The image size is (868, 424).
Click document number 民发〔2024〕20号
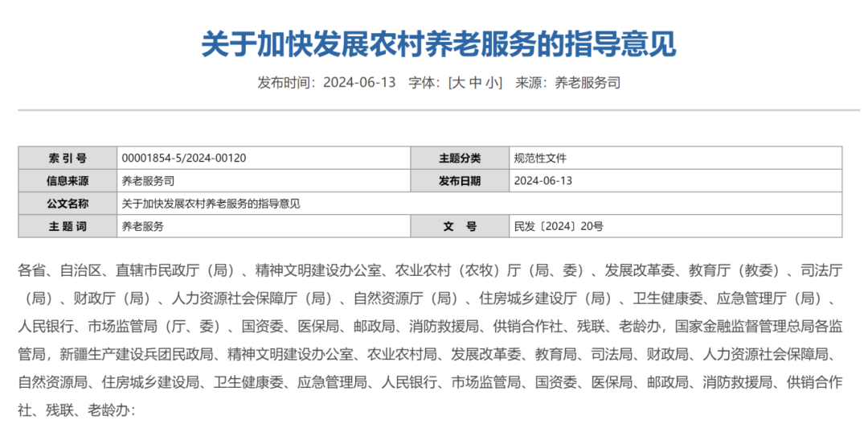[x=559, y=226]
